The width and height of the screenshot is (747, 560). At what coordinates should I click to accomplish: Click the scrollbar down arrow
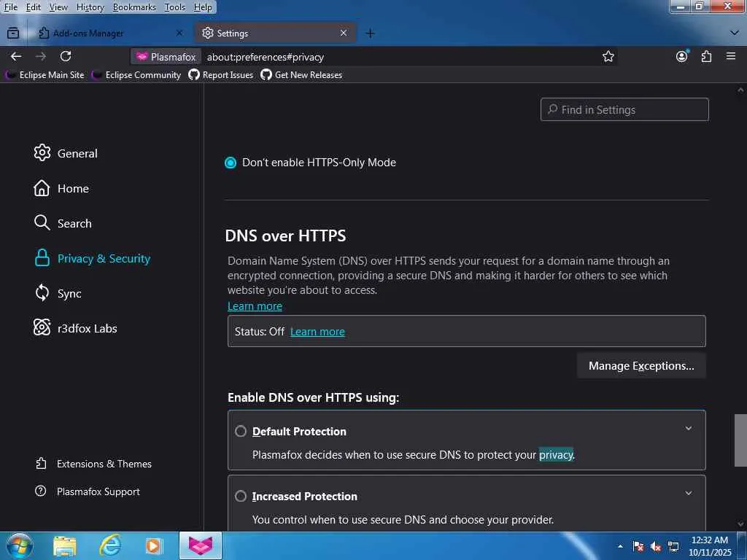pyautogui.click(x=740, y=524)
